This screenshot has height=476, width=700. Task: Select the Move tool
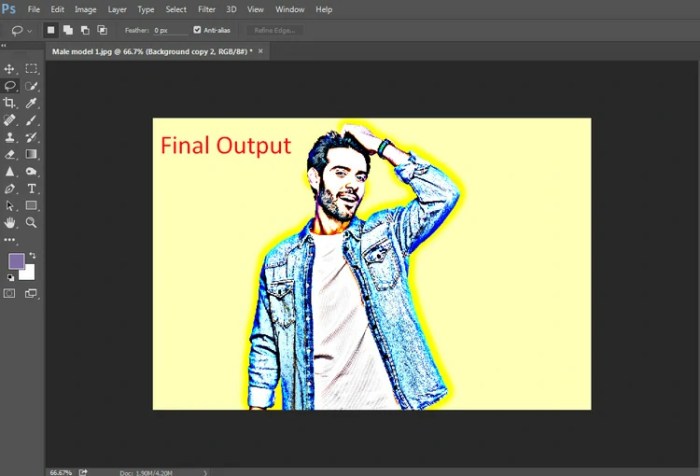(x=9, y=69)
